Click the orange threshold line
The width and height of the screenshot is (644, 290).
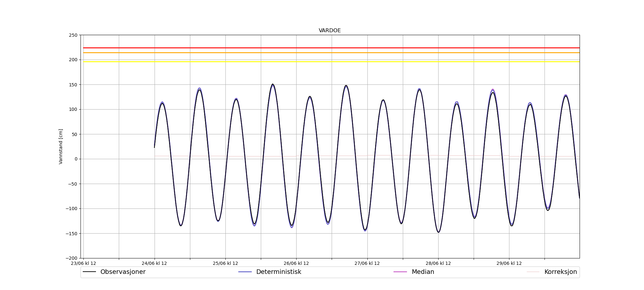tap(331, 53)
